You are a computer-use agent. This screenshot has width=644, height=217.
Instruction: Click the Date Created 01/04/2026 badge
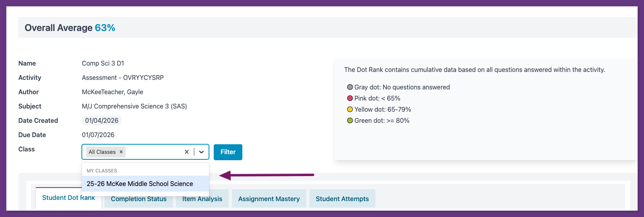(x=102, y=120)
